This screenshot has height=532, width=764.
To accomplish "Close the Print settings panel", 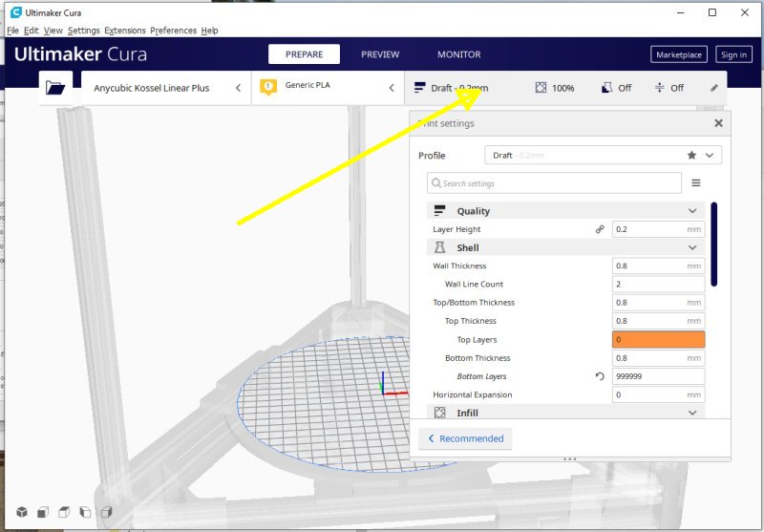I will click(718, 123).
